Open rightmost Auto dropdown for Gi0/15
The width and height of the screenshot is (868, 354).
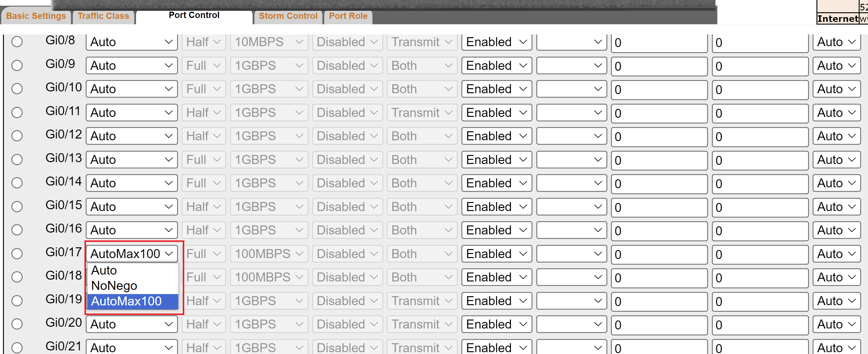(x=836, y=207)
